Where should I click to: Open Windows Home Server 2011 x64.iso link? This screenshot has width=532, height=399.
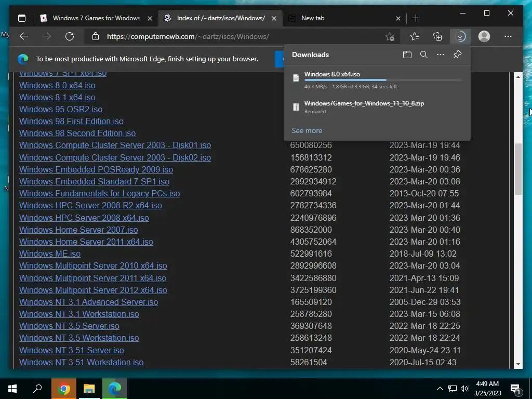pos(86,242)
